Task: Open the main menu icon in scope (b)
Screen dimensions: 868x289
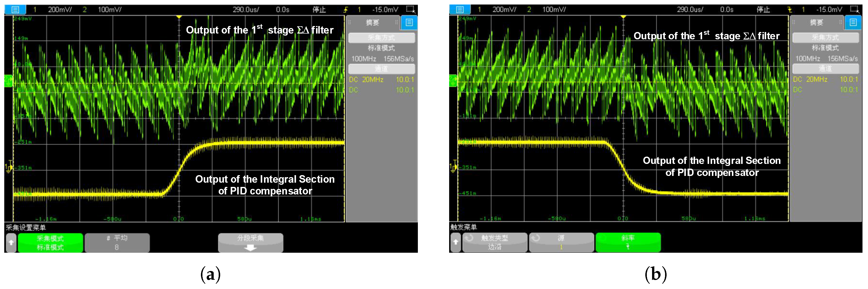Action: click(x=460, y=10)
